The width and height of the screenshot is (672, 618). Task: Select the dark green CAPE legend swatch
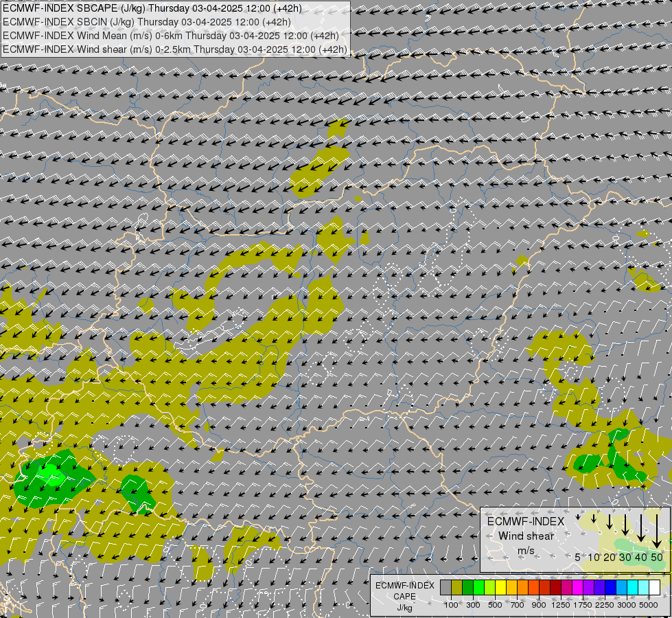(467, 588)
